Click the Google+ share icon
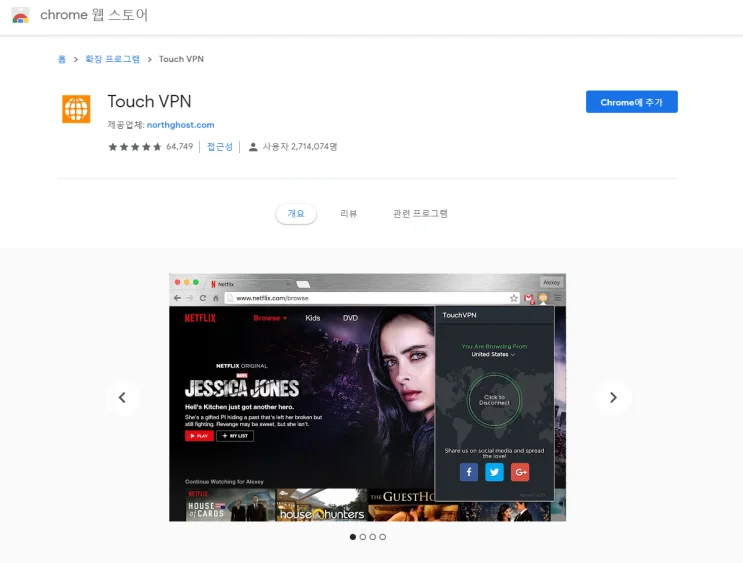The height and width of the screenshot is (563, 743). (x=520, y=472)
